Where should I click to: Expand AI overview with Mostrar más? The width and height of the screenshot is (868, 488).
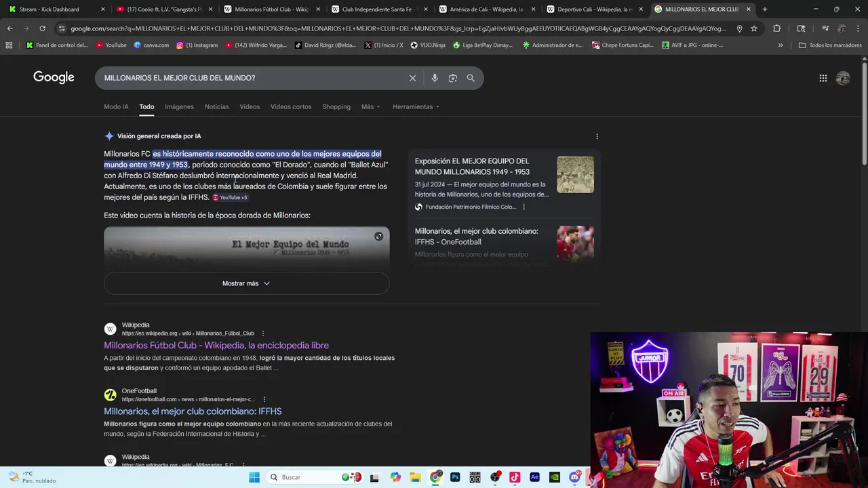(x=246, y=283)
